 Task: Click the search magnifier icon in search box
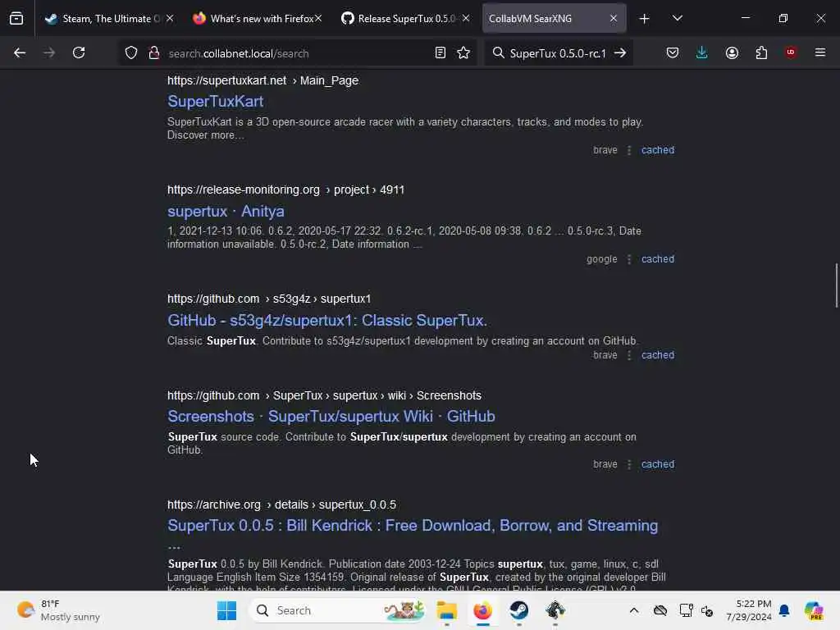coord(498,52)
